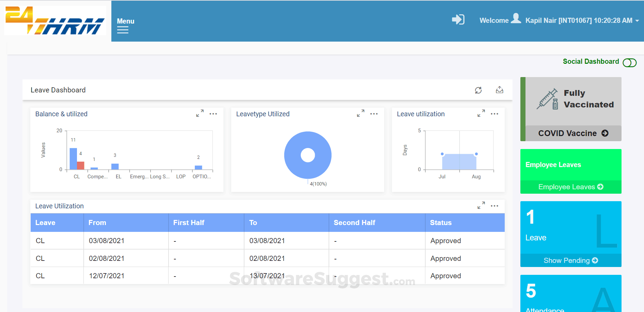Viewport: 644px width, 312px height.
Task: Expand the Leavetype Utilized chart to fullscreen
Action: coord(361,113)
